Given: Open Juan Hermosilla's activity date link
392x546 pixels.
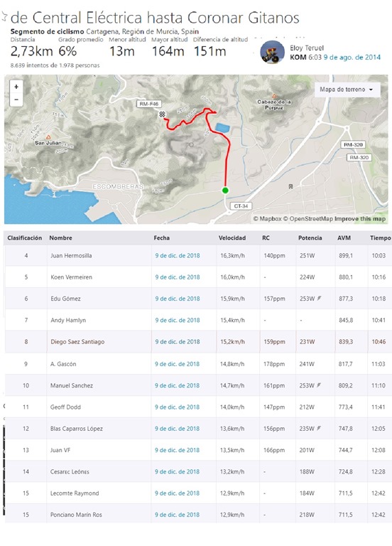Looking at the screenshot, I should 178,256.
